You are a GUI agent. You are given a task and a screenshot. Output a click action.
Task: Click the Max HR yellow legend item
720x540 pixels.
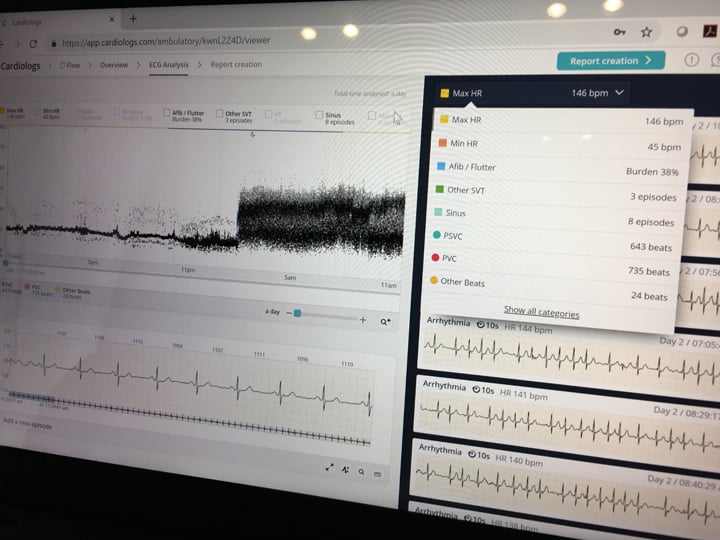coord(12,113)
